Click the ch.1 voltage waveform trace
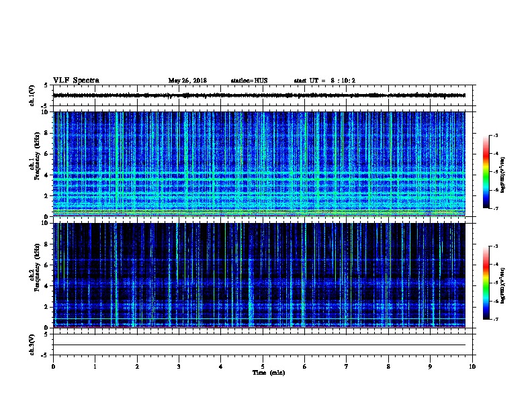Screen dimensions: 532x411 pyautogui.click(x=259, y=95)
